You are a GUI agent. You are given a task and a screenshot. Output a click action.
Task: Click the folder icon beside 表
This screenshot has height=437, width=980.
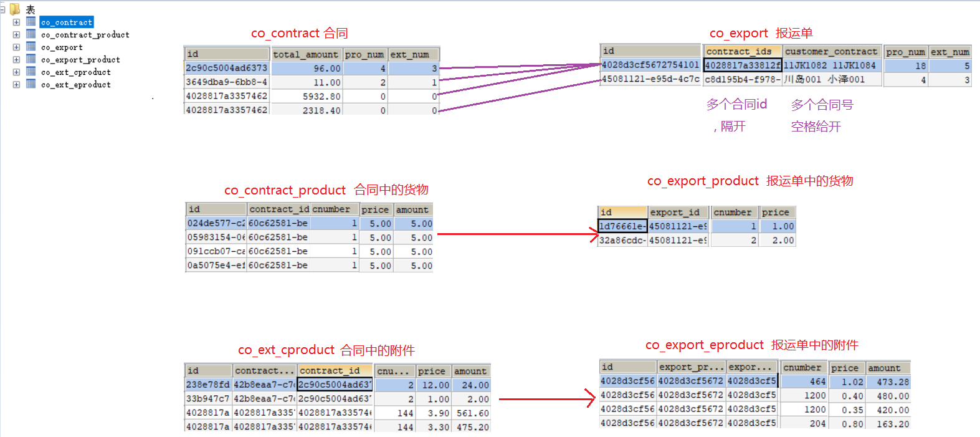[x=15, y=9]
